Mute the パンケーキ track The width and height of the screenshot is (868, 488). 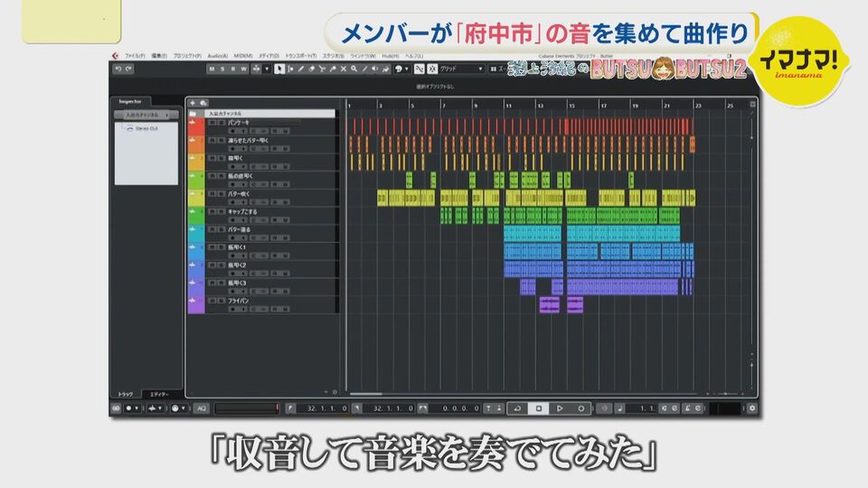[211, 123]
